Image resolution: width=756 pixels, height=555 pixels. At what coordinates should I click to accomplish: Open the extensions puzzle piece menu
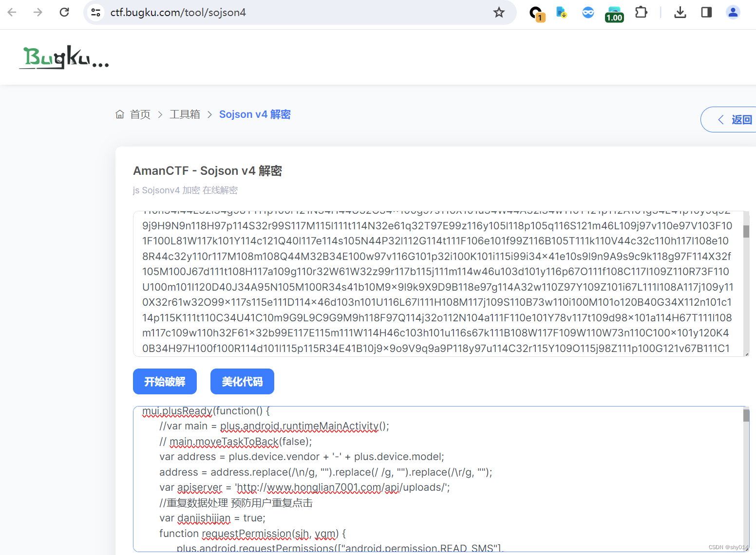pyautogui.click(x=642, y=12)
